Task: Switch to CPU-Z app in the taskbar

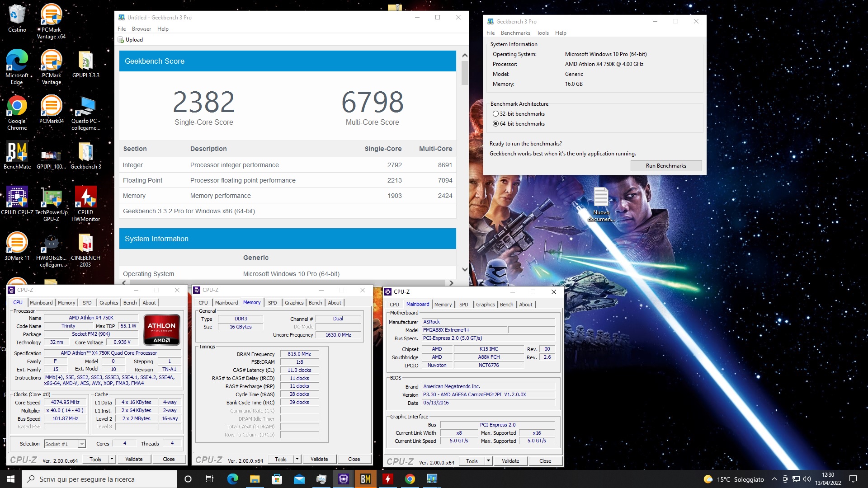Action: point(344,479)
